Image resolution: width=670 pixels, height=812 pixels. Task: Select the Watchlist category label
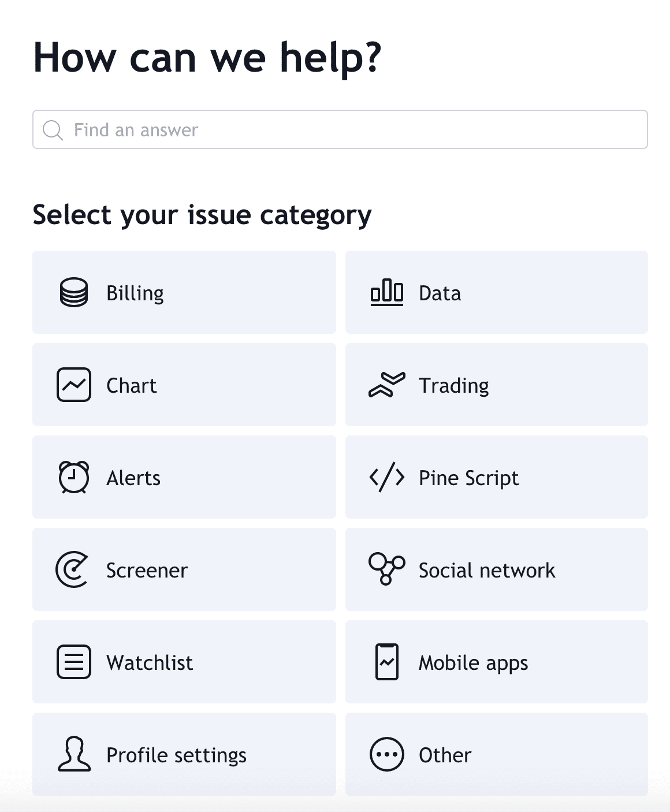150,662
